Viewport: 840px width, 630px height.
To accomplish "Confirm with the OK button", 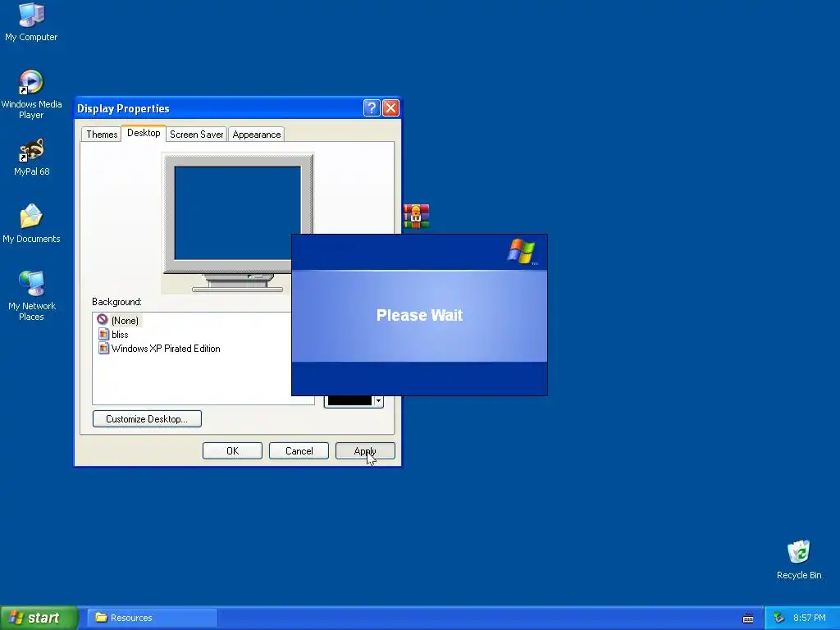I will (x=232, y=451).
